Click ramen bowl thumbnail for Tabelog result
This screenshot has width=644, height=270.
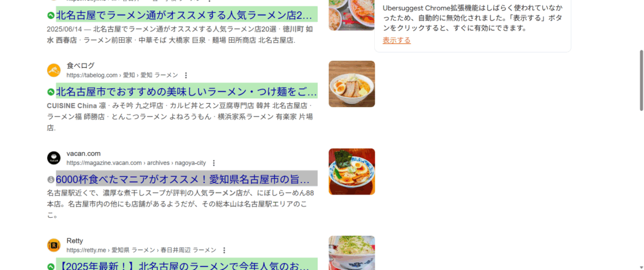(x=352, y=84)
